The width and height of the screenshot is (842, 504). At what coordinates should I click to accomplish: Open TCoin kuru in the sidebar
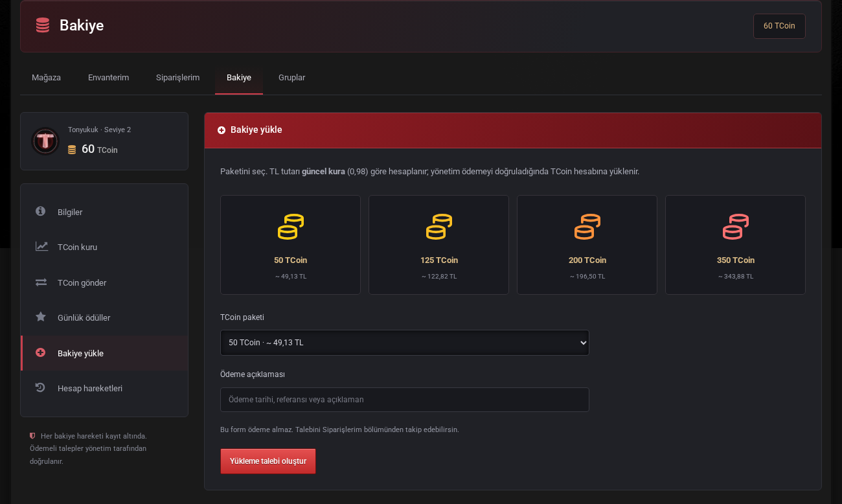pyautogui.click(x=104, y=247)
